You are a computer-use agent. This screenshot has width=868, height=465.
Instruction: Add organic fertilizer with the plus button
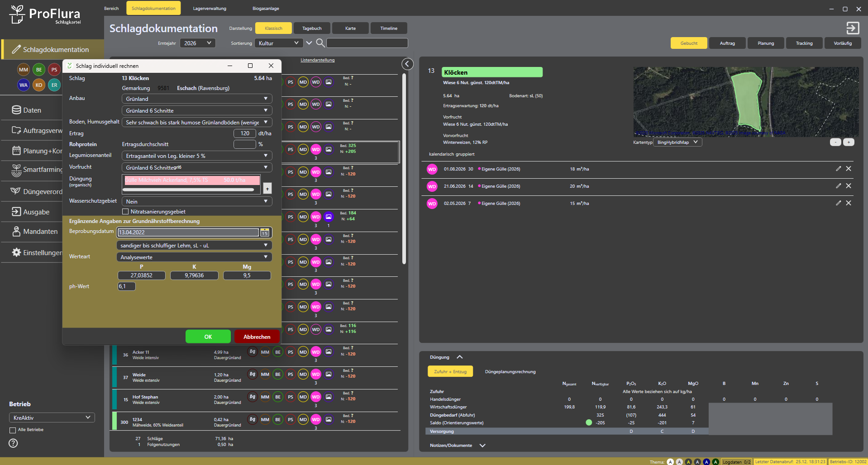[x=267, y=189]
